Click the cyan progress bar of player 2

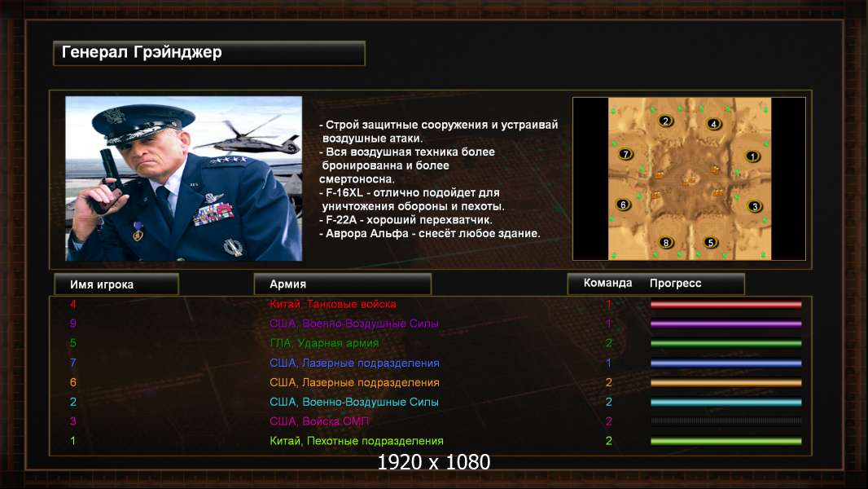pos(726,402)
